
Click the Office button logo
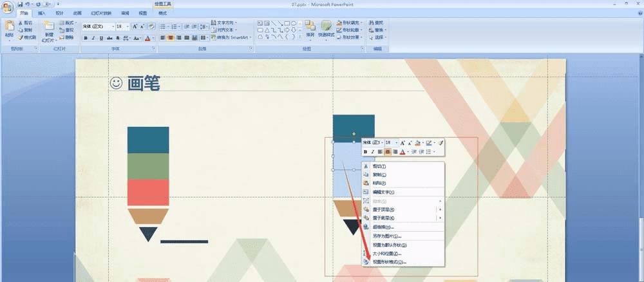coord(8,8)
